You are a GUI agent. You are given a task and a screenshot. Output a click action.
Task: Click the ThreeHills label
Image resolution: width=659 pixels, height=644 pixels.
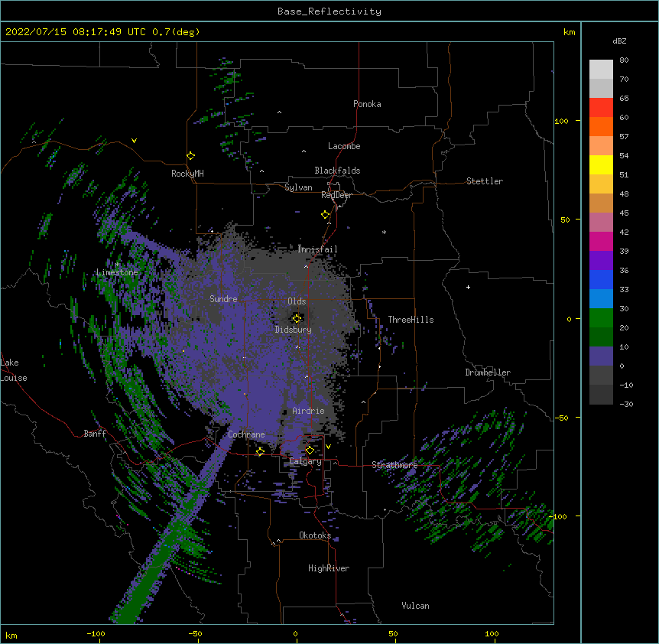click(x=411, y=320)
